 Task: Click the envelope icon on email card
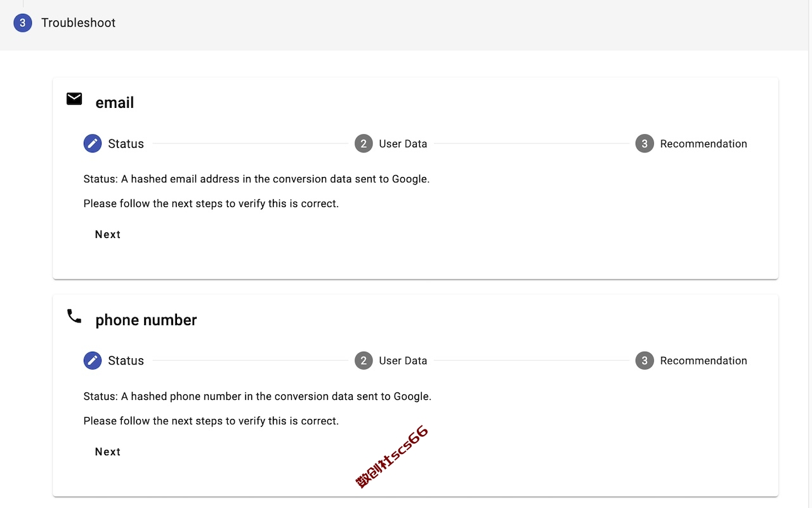[x=74, y=99]
